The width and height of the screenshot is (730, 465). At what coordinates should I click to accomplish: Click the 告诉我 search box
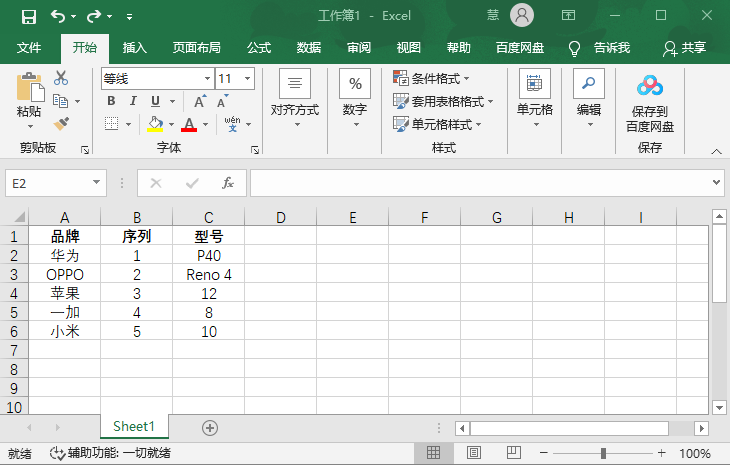(x=600, y=48)
